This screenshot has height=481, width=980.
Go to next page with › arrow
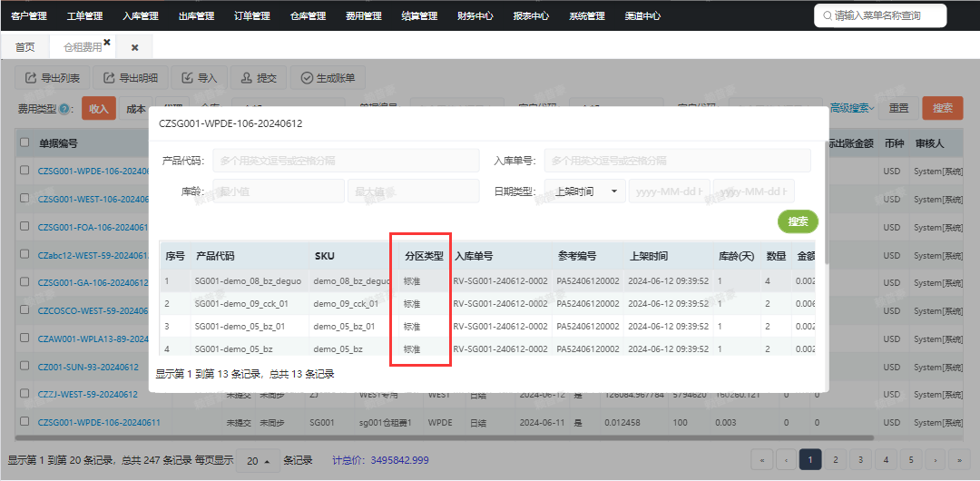tap(935, 460)
